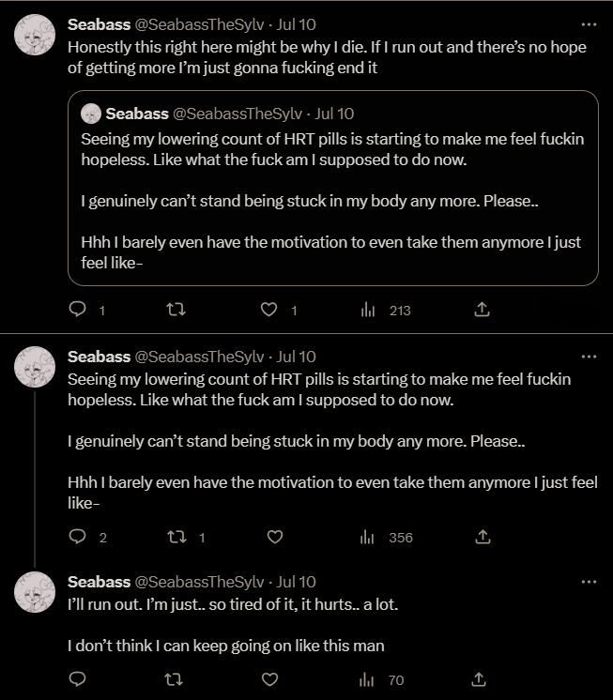Click the Jul 10 timestamp on last tweet
Viewport: 613px width, 700px height.
pos(297,582)
